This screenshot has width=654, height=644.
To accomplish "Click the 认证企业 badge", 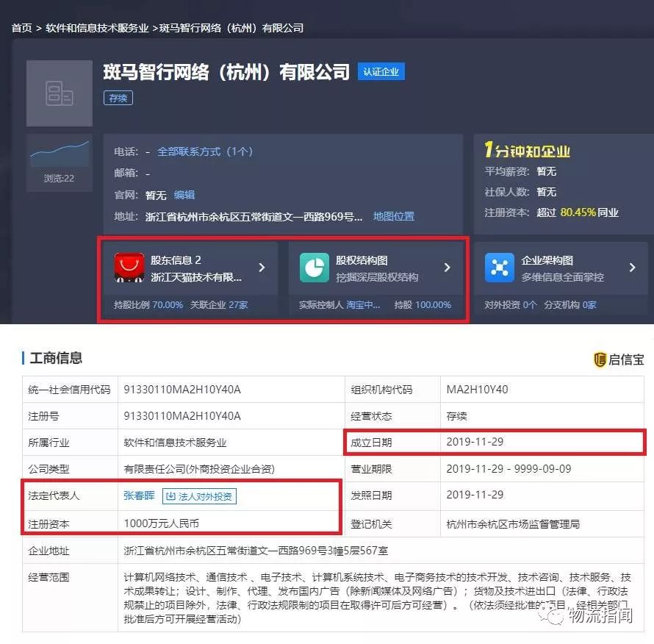I will point(381,71).
